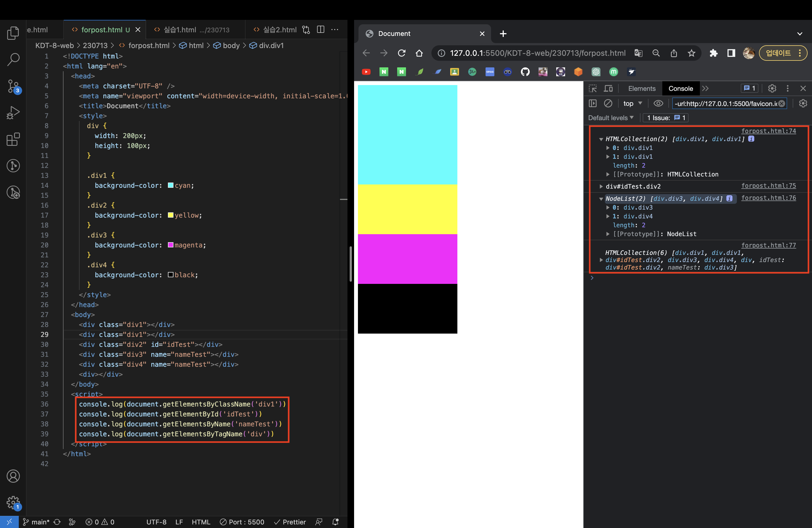The height and width of the screenshot is (528, 812).
Task: Open DevTools settings gear
Action: coord(772,88)
